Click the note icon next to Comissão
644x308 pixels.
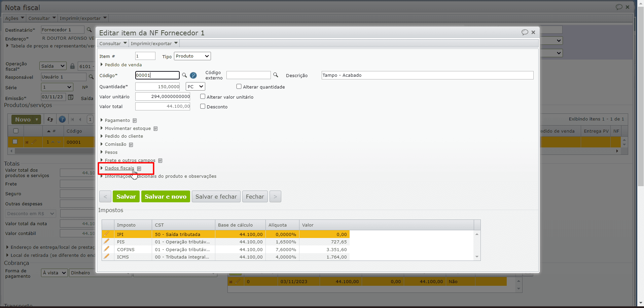tap(131, 145)
